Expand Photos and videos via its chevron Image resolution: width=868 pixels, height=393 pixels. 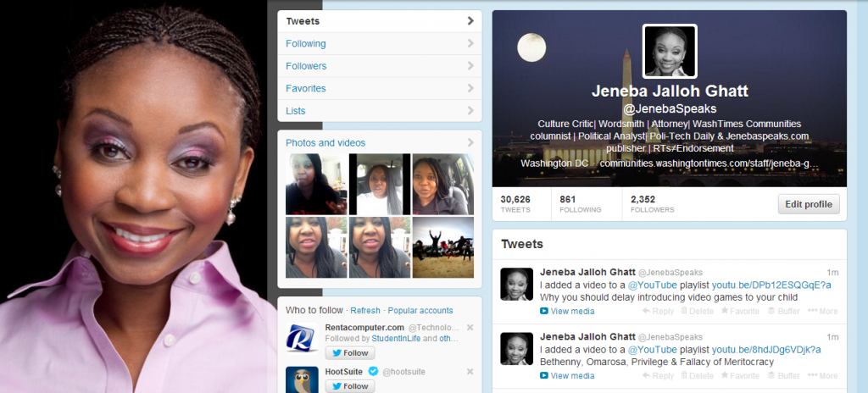click(x=470, y=142)
